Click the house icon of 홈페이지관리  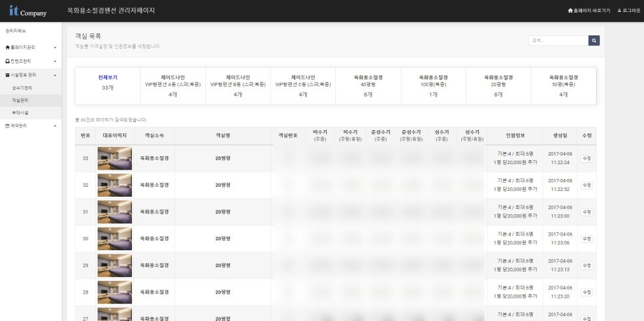[x=7, y=47]
